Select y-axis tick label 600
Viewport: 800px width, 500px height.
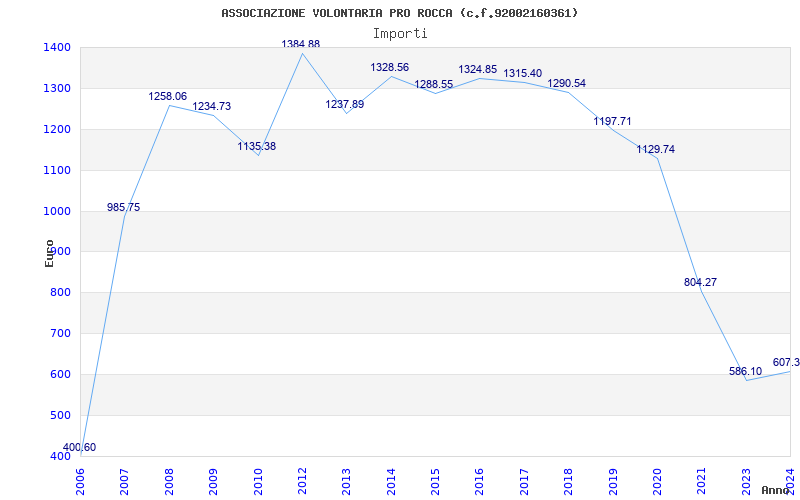tap(61, 374)
